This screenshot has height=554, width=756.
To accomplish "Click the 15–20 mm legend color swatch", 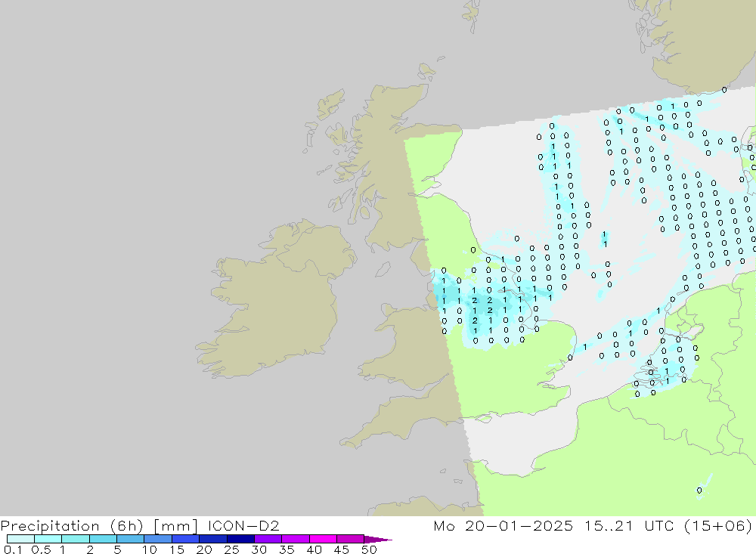I will [x=186, y=539].
